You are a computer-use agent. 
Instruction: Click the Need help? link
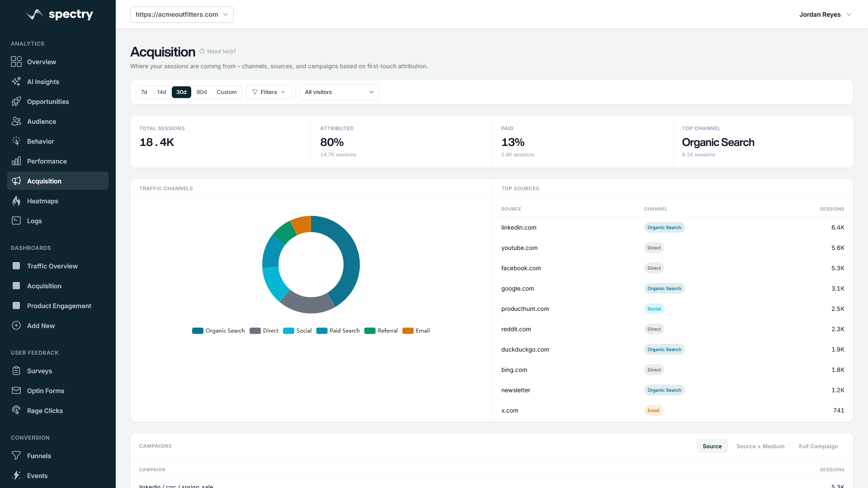pyautogui.click(x=217, y=52)
